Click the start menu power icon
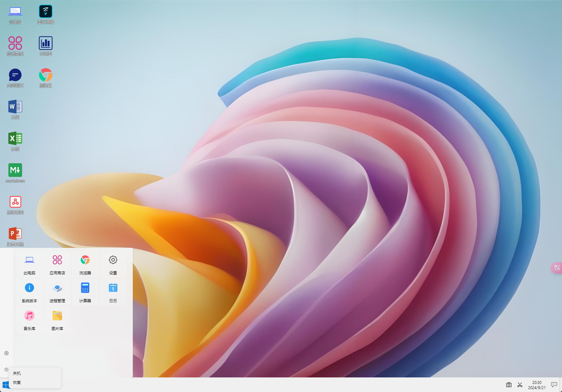The height and width of the screenshot is (392, 562). tap(6, 369)
